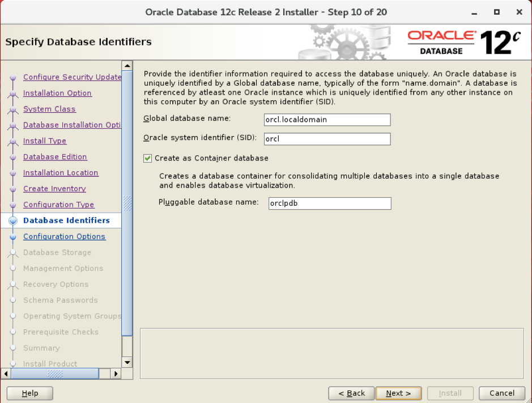This screenshot has width=532, height=403.
Task: Select the "System Class" step
Action: pyautogui.click(x=49, y=109)
